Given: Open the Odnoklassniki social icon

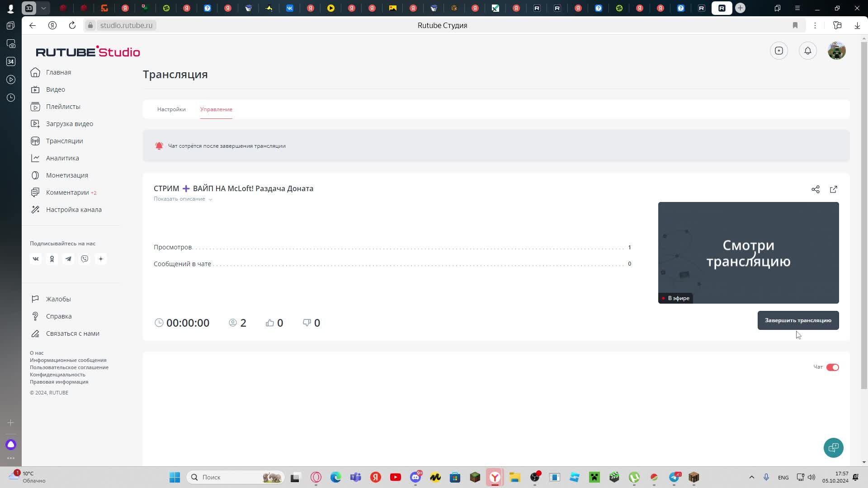Looking at the screenshot, I should tap(52, 259).
